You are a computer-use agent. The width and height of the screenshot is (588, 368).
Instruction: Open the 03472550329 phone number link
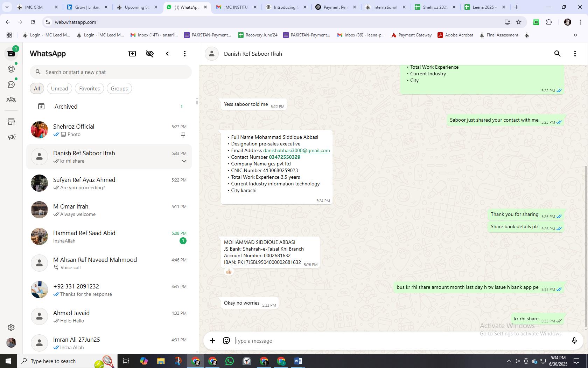coord(285,157)
